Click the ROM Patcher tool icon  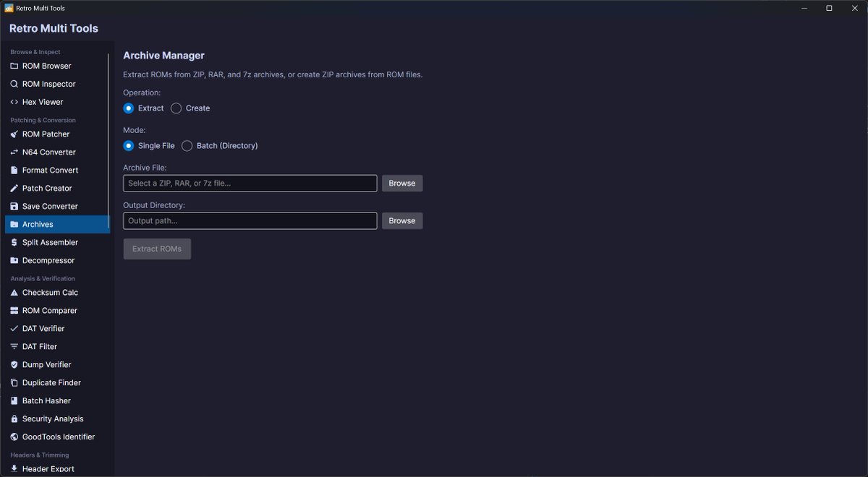(x=14, y=134)
